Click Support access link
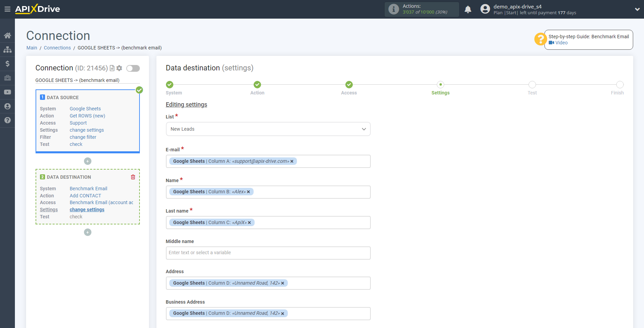This screenshot has width=644, height=328. pos(78,123)
